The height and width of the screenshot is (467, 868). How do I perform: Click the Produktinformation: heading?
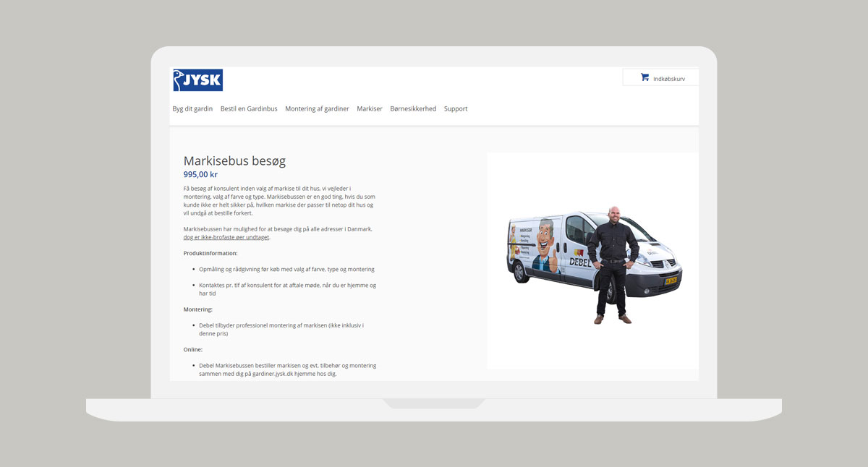point(210,253)
